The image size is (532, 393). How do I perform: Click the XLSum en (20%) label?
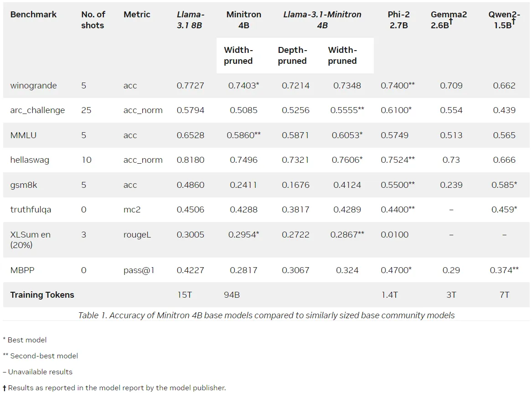coord(30,240)
